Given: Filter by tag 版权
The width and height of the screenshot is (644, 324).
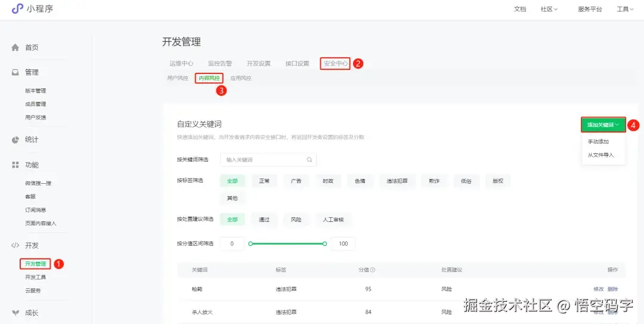Looking at the screenshot, I should point(498,181).
